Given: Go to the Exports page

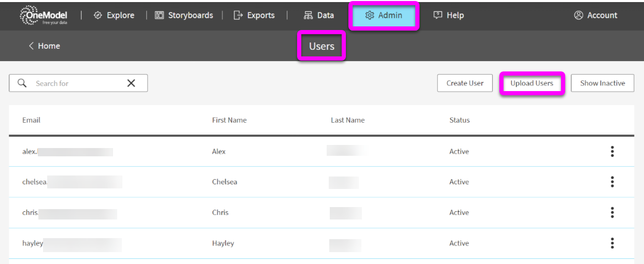Looking at the screenshot, I should tap(254, 16).
